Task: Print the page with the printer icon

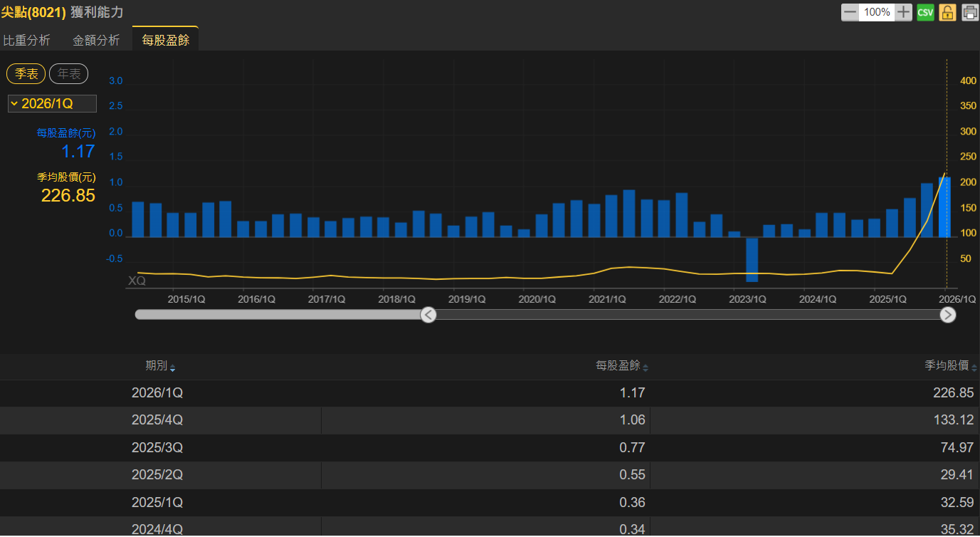Action: (970, 12)
